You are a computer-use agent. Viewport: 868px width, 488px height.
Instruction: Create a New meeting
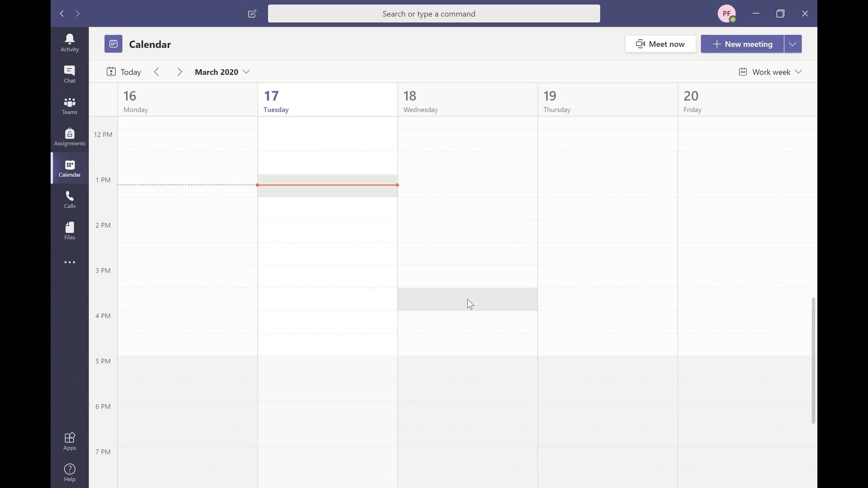(742, 44)
